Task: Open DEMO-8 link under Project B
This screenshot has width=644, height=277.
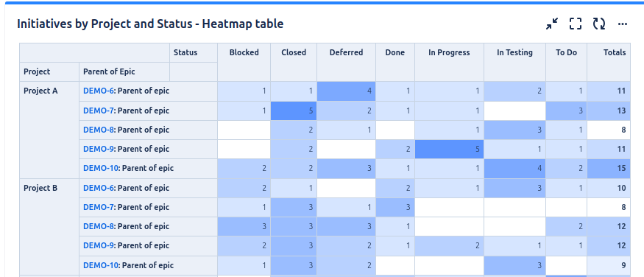Action: (x=99, y=226)
